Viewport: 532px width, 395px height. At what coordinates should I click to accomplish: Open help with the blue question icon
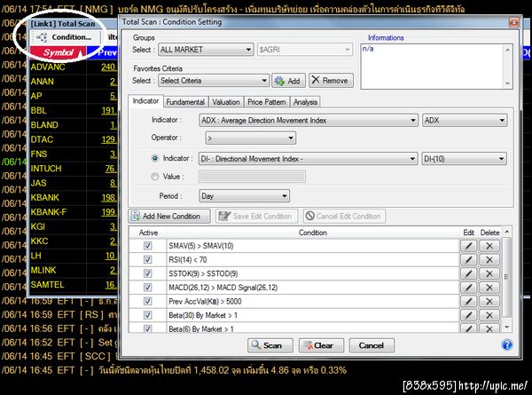coord(507,345)
